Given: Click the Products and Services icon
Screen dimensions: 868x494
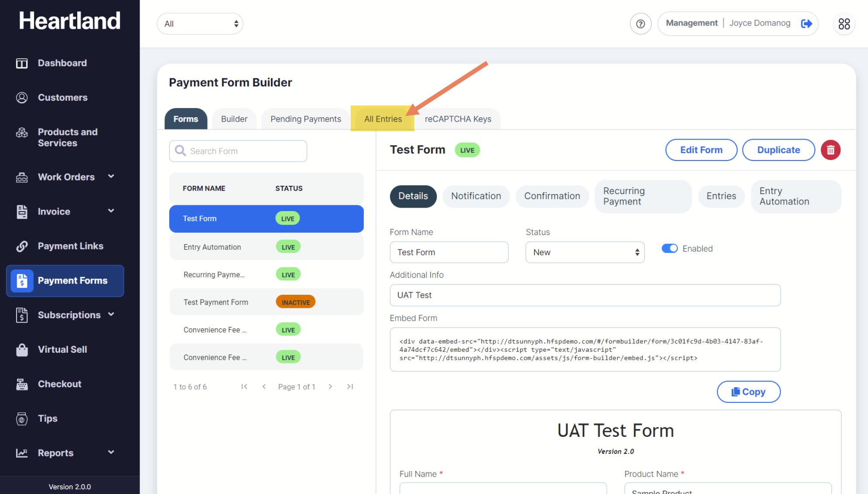Looking at the screenshot, I should click(x=22, y=133).
